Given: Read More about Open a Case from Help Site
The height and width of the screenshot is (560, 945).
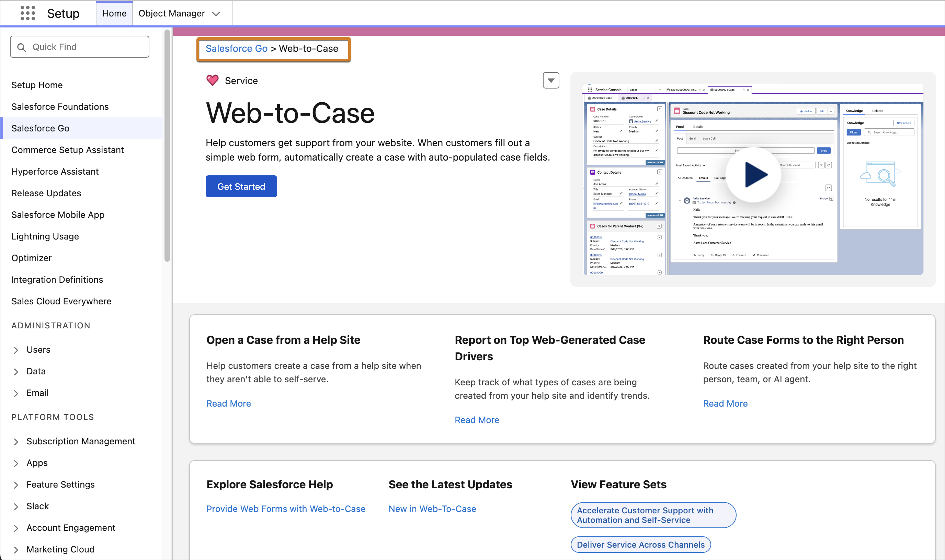Looking at the screenshot, I should (x=229, y=404).
